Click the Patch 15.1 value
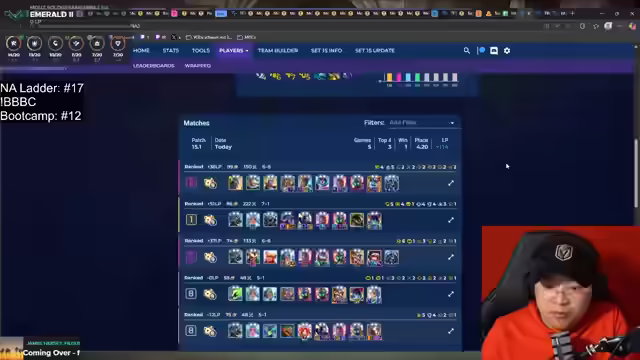The width and height of the screenshot is (640, 360). [197, 147]
